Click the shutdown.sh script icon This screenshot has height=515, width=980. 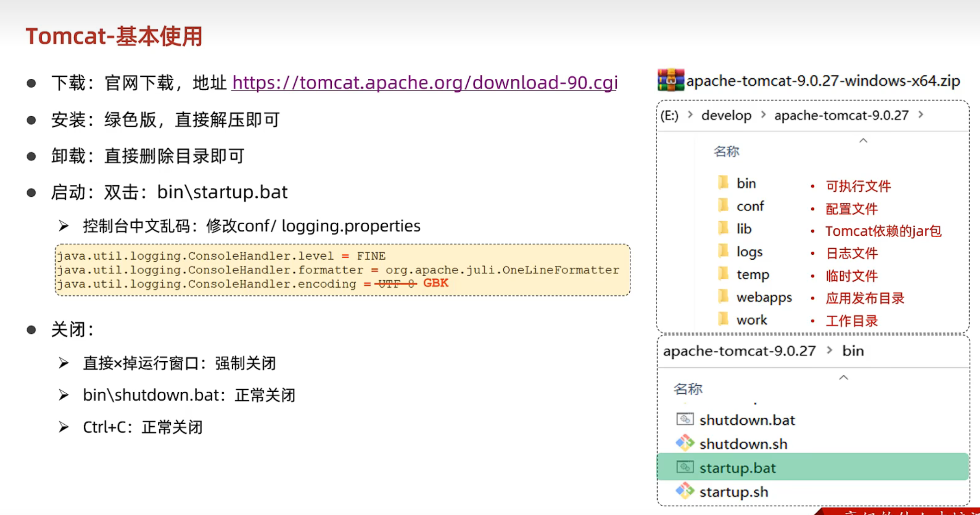coord(685,443)
